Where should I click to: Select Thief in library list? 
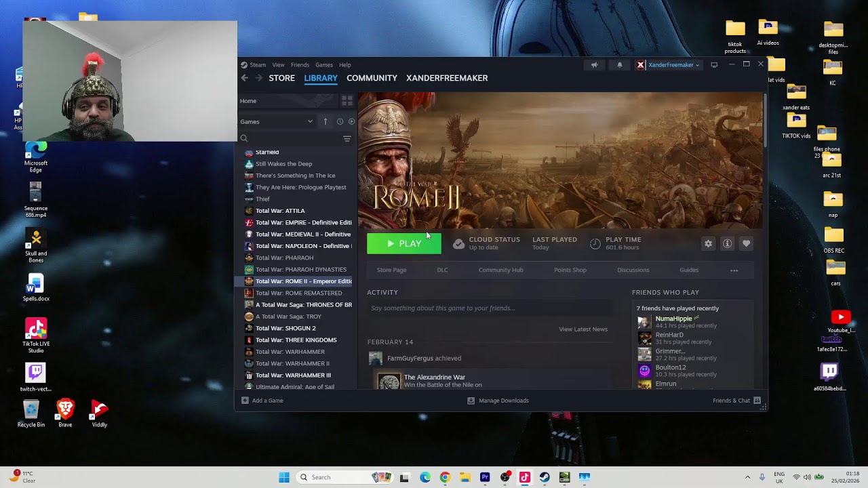click(x=262, y=199)
